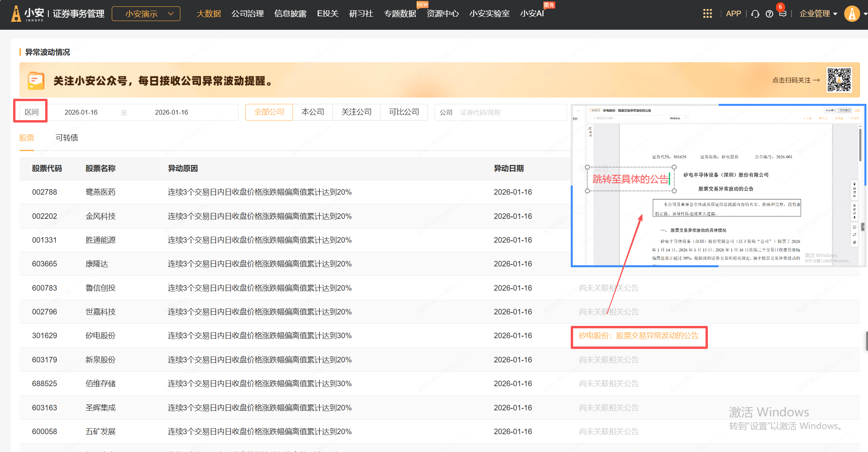Screen dimensions: 868x452
Task: Select the 关注公司 filter option
Action: (356, 112)
